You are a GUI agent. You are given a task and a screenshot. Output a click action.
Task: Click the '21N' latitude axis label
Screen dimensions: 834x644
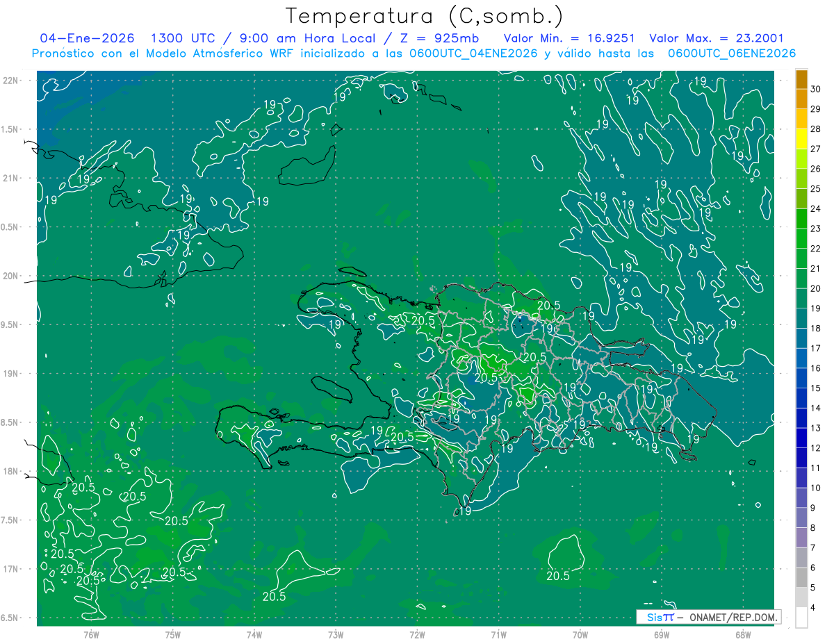coord(10,178)
